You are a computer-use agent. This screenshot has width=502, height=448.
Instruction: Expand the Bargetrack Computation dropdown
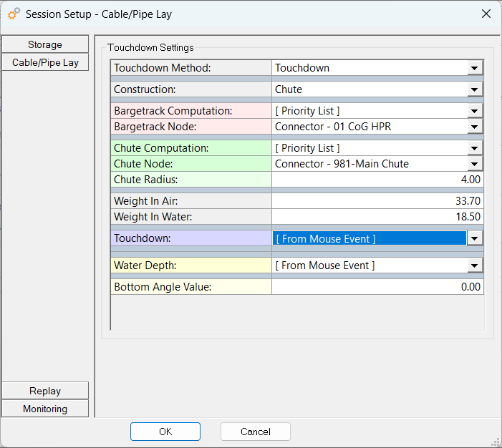474,111
